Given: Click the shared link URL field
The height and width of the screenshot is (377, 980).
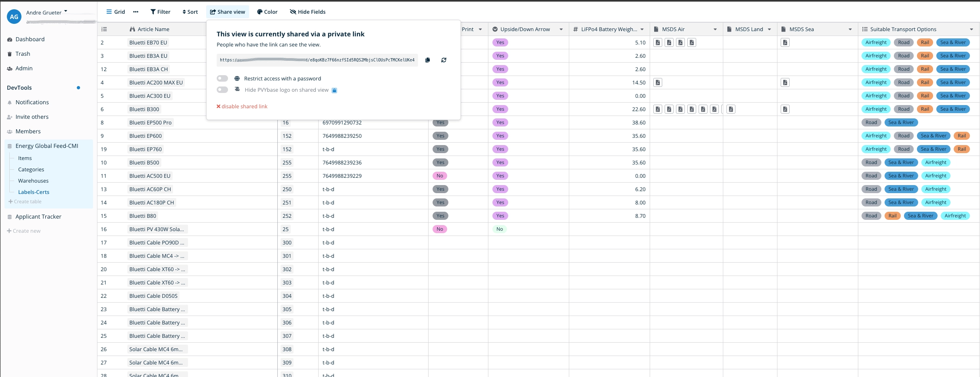Looking at the screenshot, I should 317,60.
